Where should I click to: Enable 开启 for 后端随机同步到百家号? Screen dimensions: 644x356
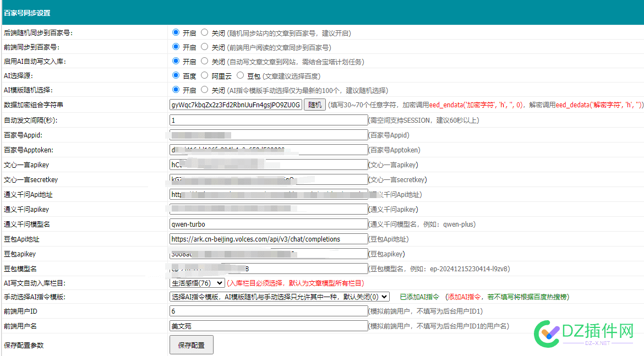(x=176, y=32)
